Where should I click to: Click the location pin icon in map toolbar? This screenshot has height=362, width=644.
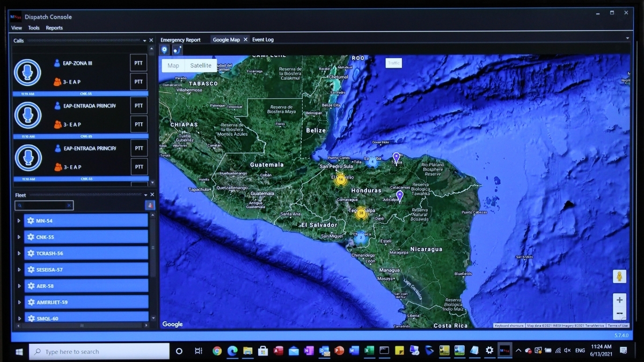click(x=165, y=50)
